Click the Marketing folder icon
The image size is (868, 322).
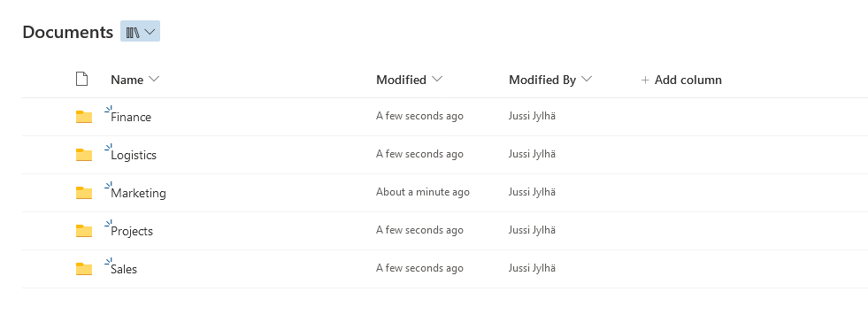(83, 193)
